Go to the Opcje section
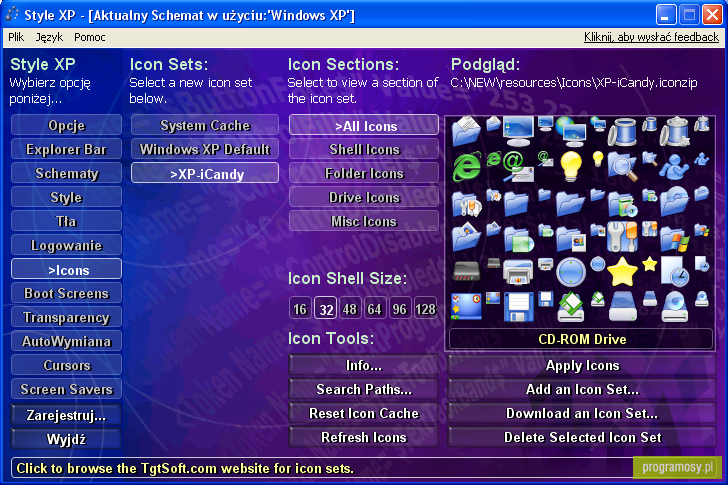Image resolution: width=728 pixels, height=485 pixels. tap(66, 125)
